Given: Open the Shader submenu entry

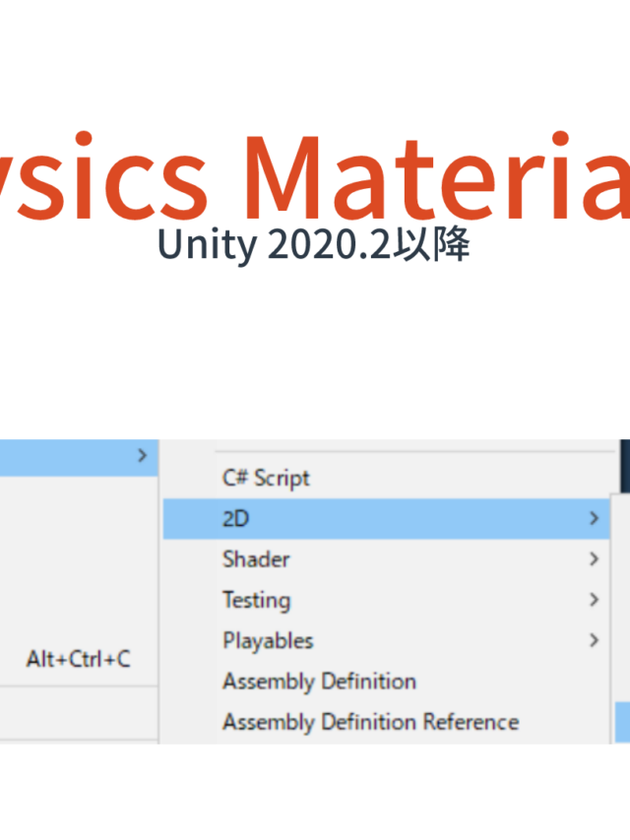Looking at the screenshot, I should [386, 559].
